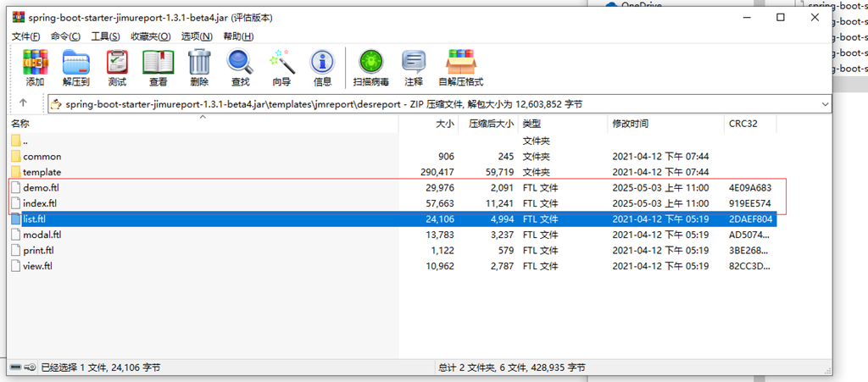The image size is (868, 382).
Task: Click size value 290,417 of template folder
Action: coord(437,172)
